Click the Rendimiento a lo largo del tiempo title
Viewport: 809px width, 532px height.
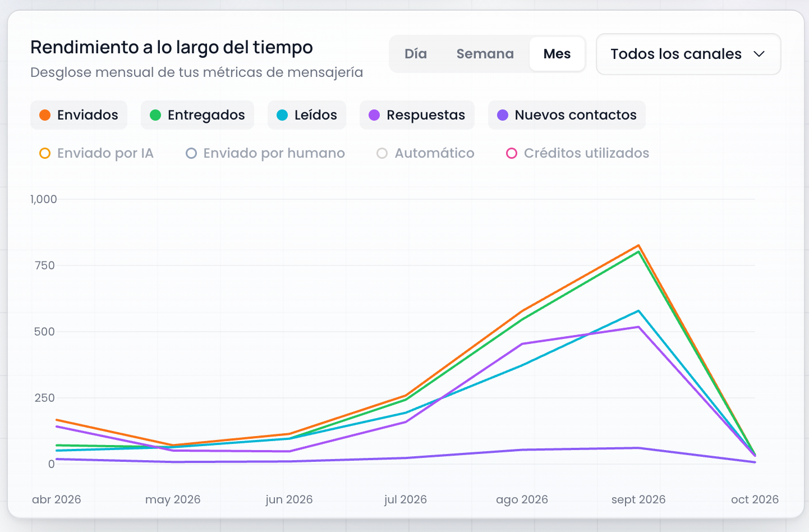(x=172, y=47)
